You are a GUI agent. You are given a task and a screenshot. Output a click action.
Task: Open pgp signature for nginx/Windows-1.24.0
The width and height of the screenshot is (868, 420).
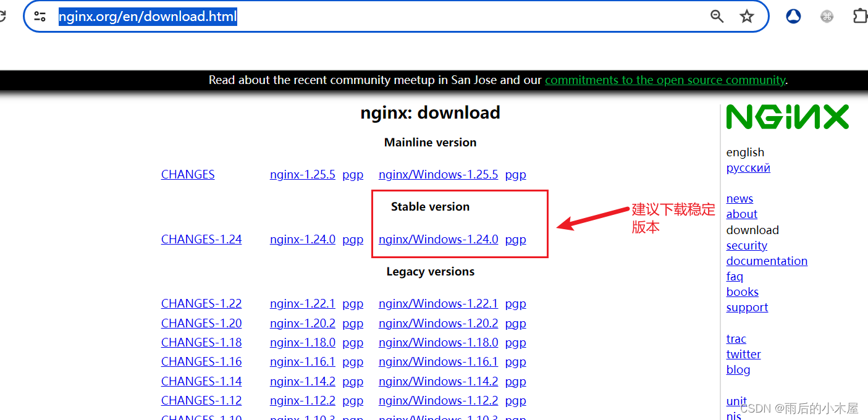(x=515, y=240)
